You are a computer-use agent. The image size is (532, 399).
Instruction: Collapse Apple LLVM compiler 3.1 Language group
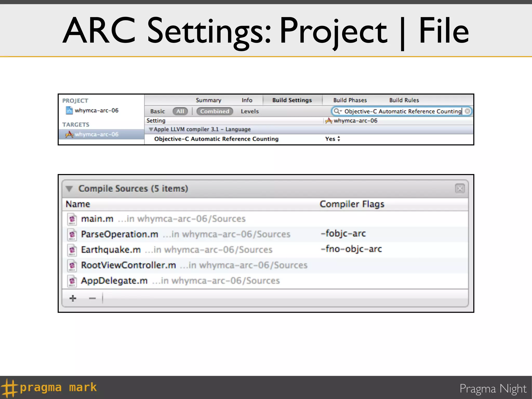click(151, 129)
